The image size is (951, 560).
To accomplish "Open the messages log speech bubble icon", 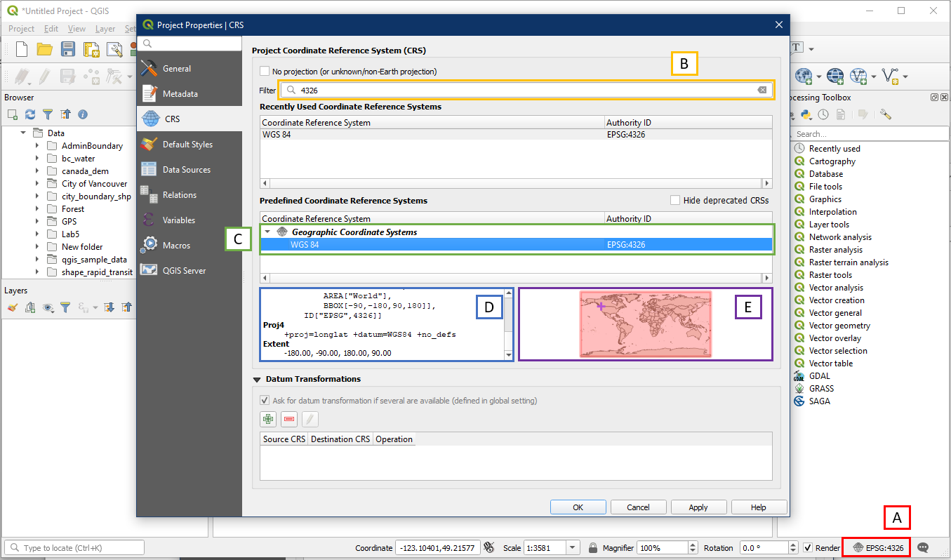I will (924, 547).
